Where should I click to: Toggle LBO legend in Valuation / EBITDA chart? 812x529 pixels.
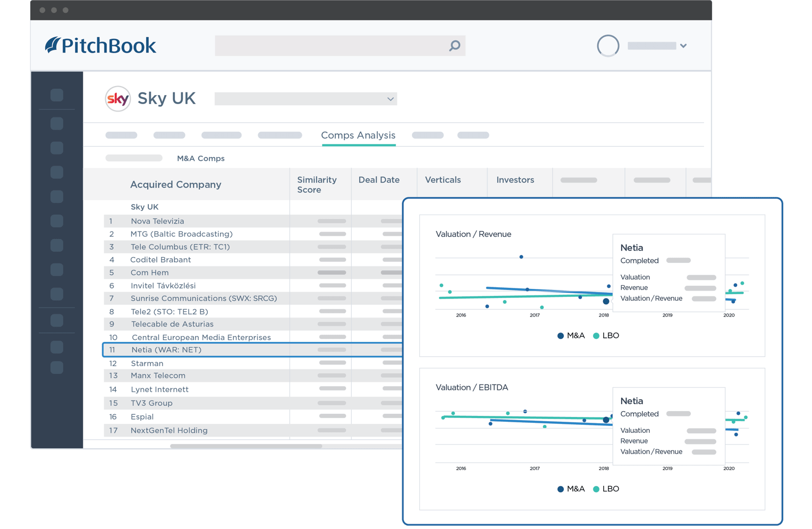click(x=606, y=489)
